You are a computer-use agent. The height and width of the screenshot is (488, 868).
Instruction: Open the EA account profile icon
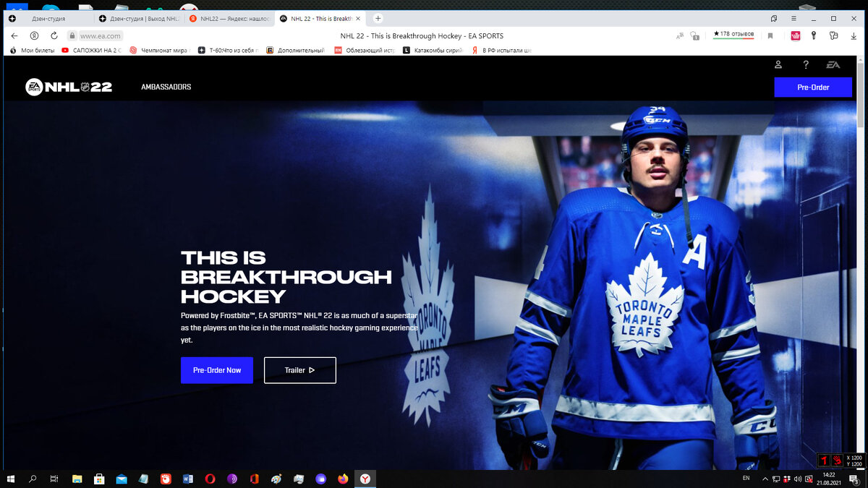[778, 65]
